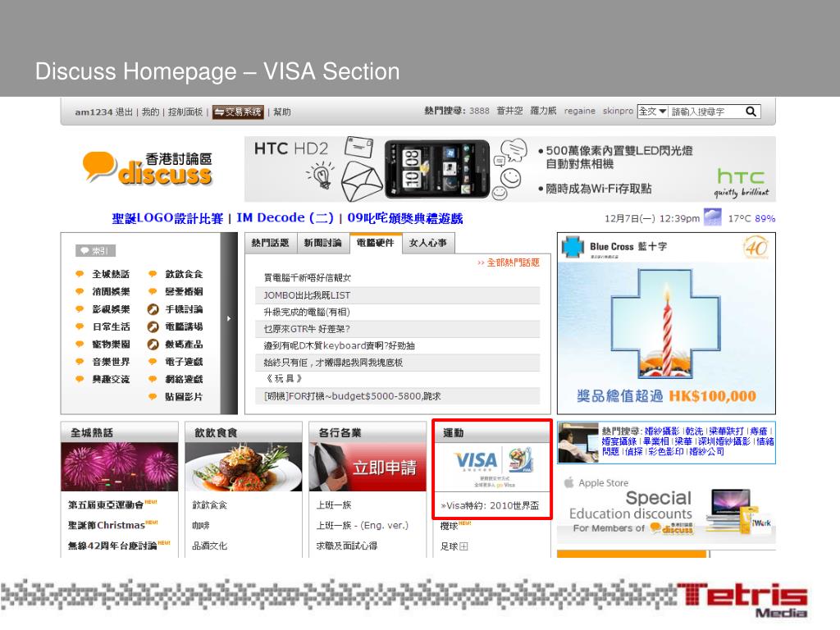Click the 手機討論 round arrow icon
Viewport: 840px width, 630px height.
[x=153, y=309]
